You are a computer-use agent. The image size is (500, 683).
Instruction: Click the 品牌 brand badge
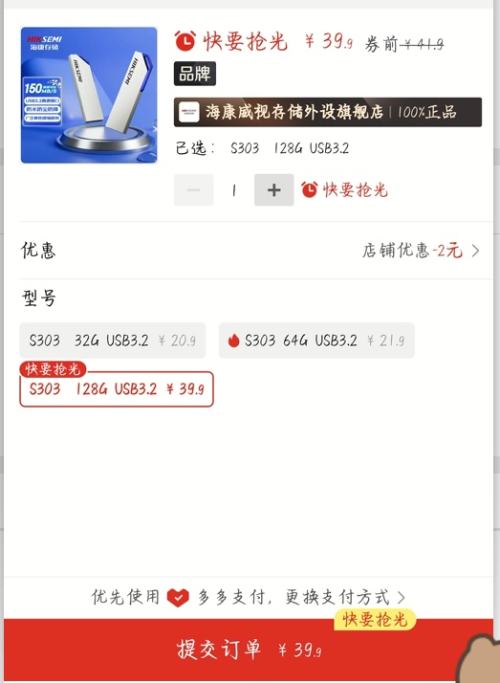[x=195, y=74]
